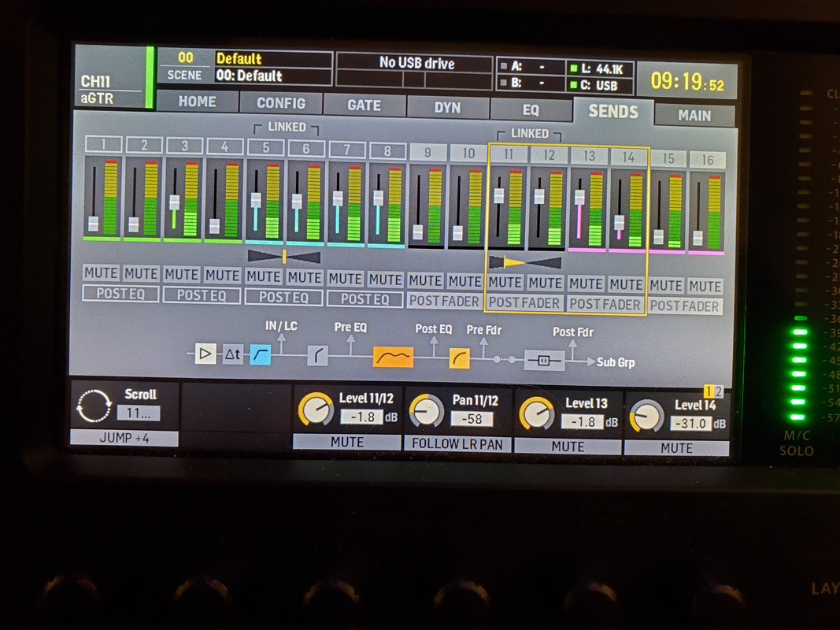The image size is (840, 630).
Task: Select encoder page 2 indicator
Action: click(x=719, y=391)
